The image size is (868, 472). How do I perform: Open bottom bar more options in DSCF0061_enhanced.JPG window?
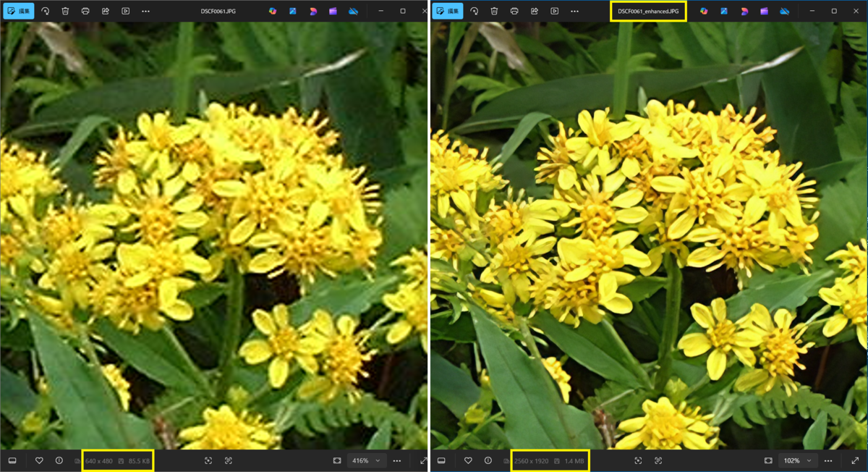point(828,460)
